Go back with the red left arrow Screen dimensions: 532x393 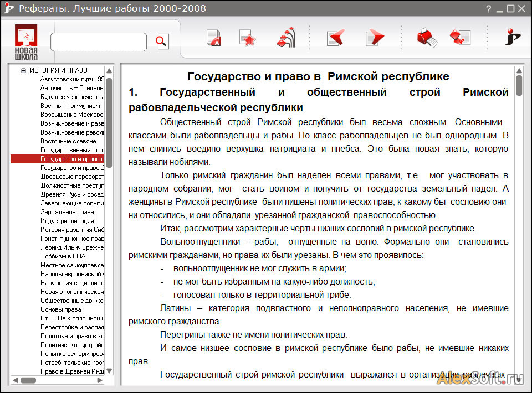pyautogui.click(x=336, y=37)
